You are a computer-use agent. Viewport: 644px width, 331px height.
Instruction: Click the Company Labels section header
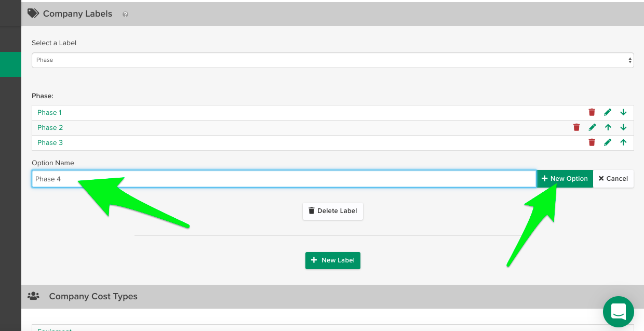click(332, 14)
